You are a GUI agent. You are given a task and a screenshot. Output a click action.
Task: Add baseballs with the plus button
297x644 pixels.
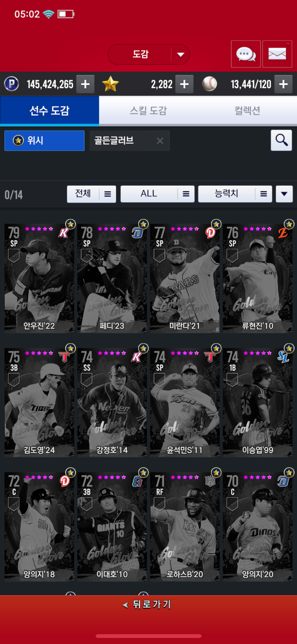click(283, 84)
